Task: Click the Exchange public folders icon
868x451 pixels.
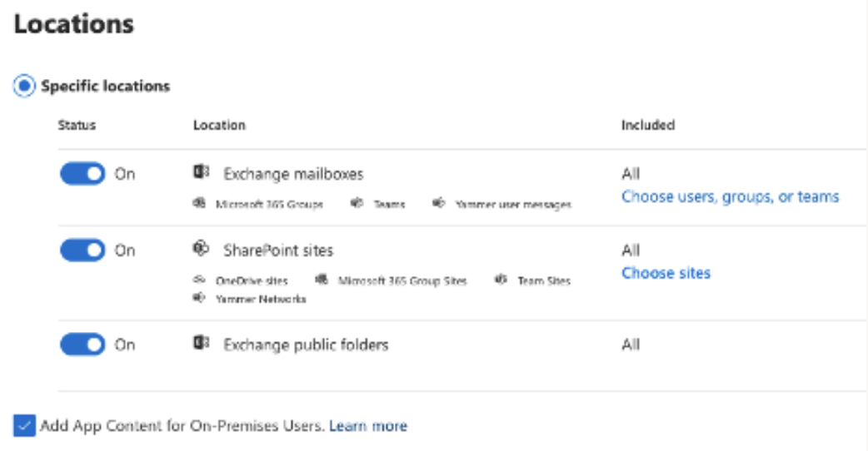Action: [x=201, y=344]
